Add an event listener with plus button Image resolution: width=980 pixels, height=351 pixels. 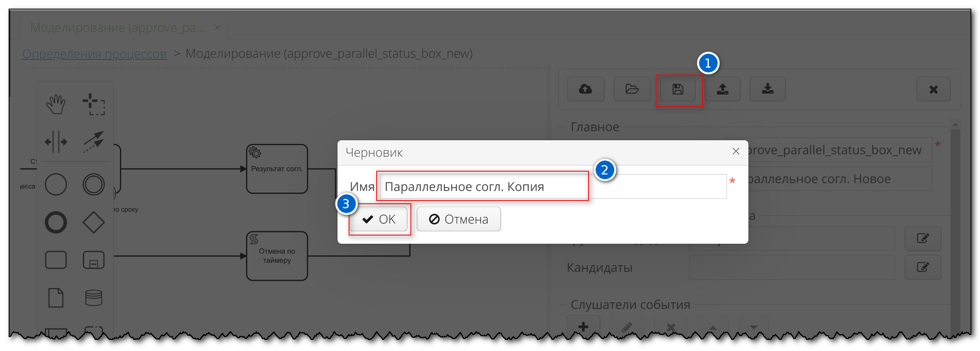[x=583, y=327]
